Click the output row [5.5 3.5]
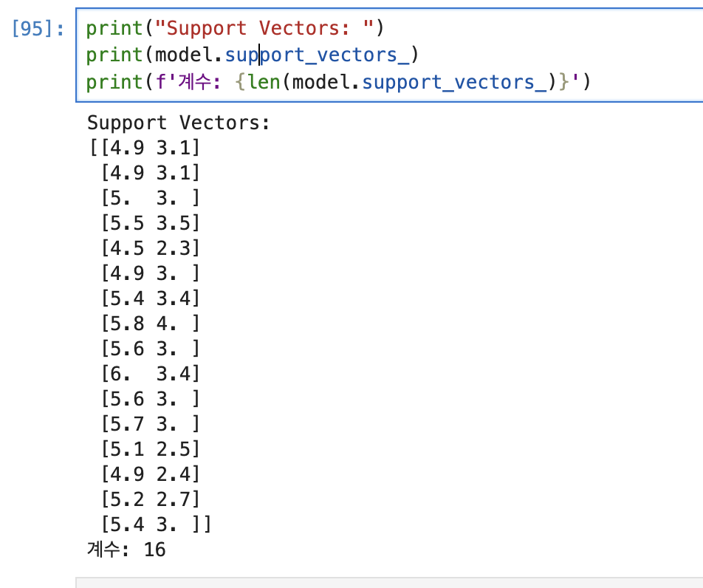The width and height of the screenshot is (703, 588). pos(150,223)
